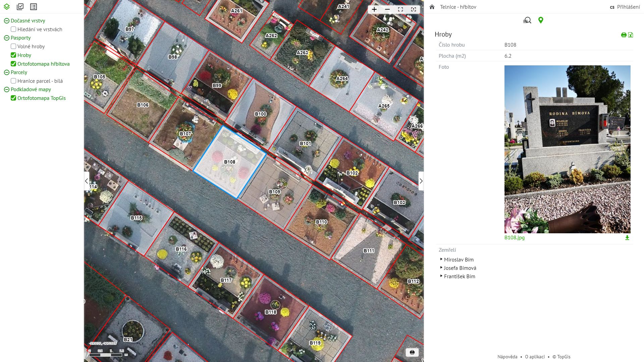
Task: Open the layers panel icon
Action: pyautogui.click(x=7, y=7)
